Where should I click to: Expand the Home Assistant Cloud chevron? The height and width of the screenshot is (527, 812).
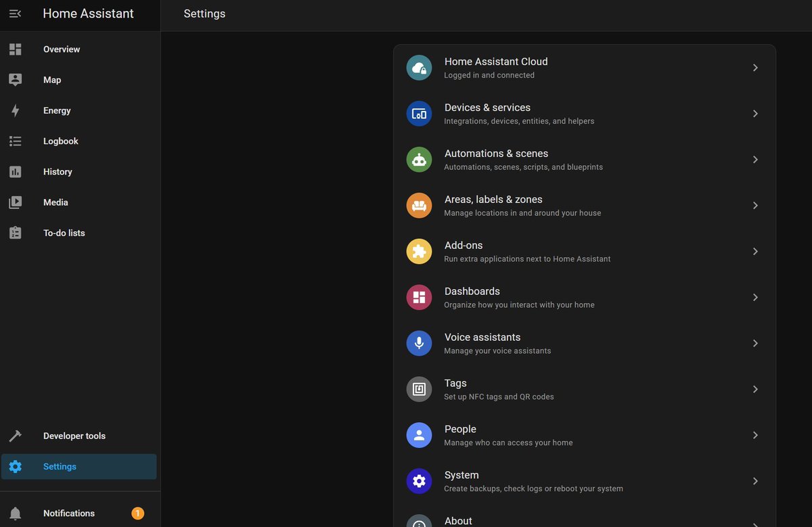click(x=755, y=68)
